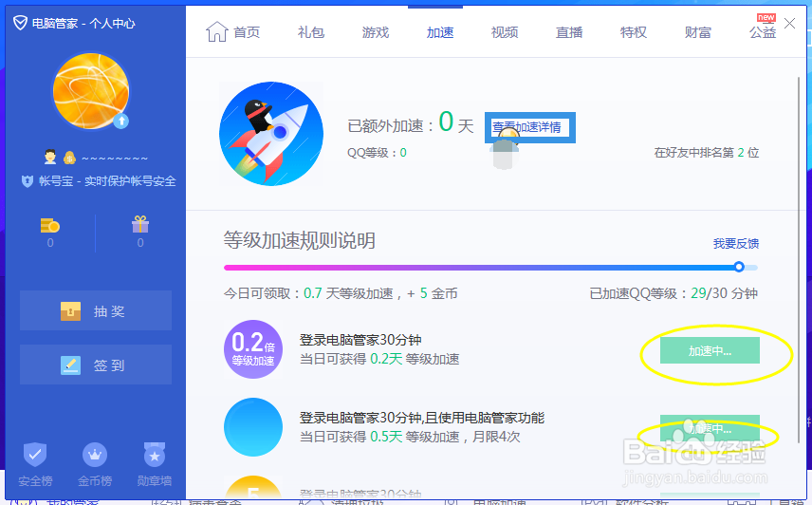Open the user avatar picture
Image resolution: width=812 pixels, height=505 pixels.
pos(91,90)
